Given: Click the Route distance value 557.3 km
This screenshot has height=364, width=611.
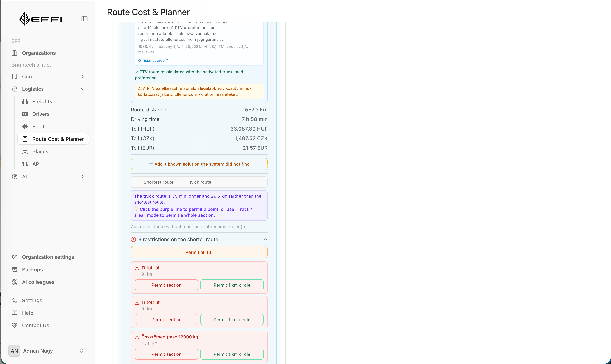Looking at the screenshot, I should click(x=256, y=110).
